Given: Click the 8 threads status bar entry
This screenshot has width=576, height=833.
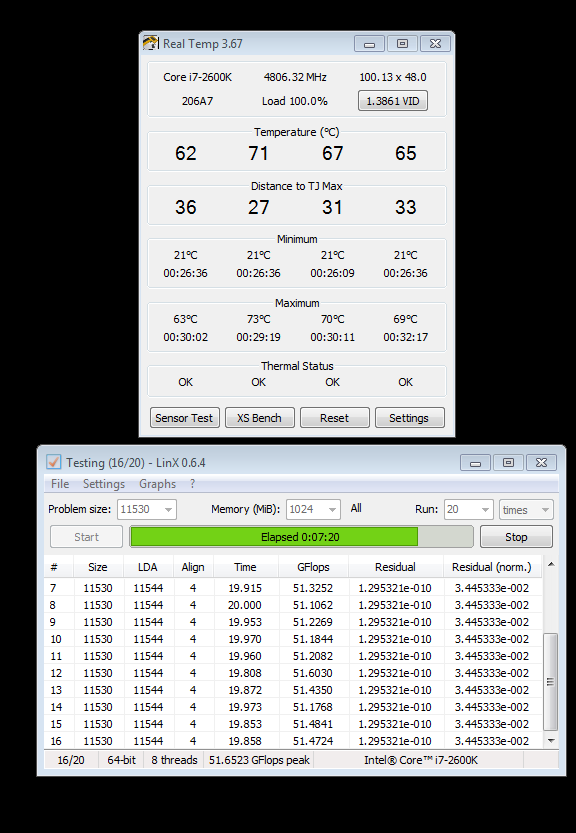Looking at the screenshot, I should 174,760.
